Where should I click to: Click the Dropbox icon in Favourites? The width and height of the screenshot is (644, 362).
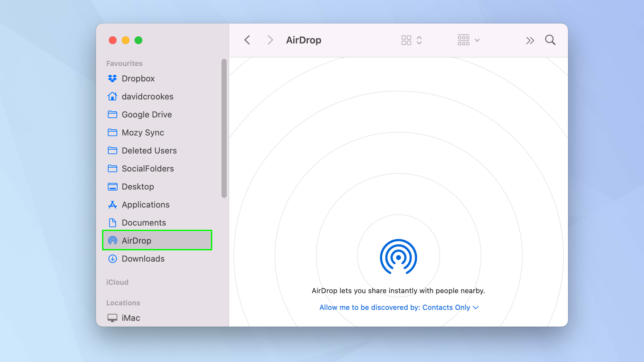click(x=112, y=78)
